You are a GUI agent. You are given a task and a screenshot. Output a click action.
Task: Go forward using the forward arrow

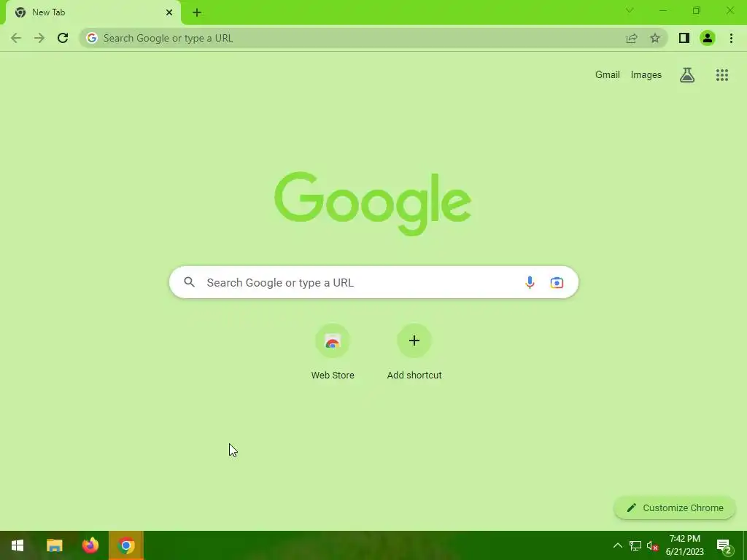point(39,38)
